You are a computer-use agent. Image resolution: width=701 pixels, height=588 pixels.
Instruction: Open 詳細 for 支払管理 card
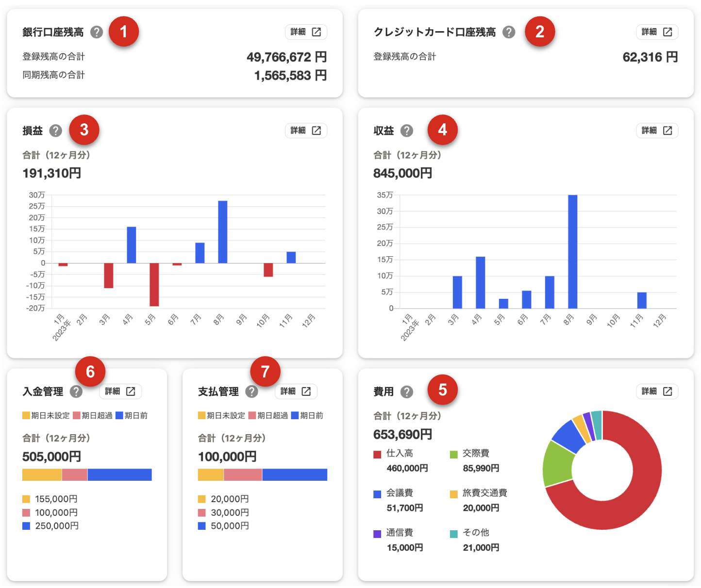pos(296,392)
